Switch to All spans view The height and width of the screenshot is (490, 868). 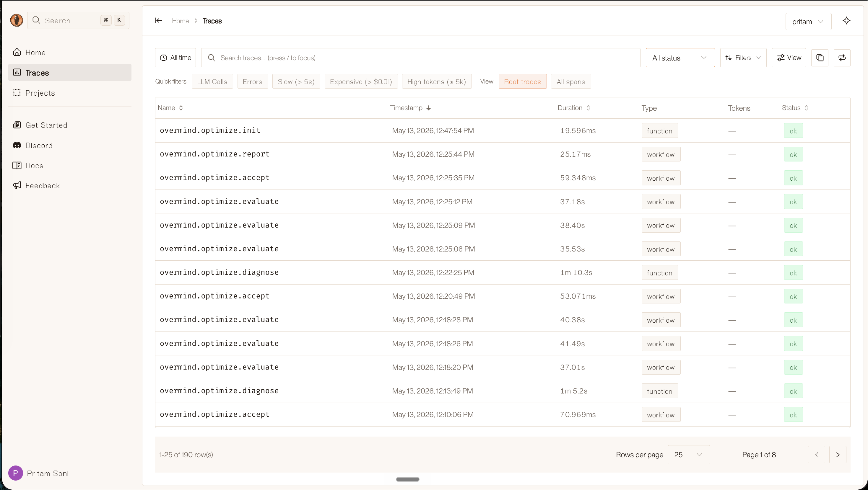point(571,81)
